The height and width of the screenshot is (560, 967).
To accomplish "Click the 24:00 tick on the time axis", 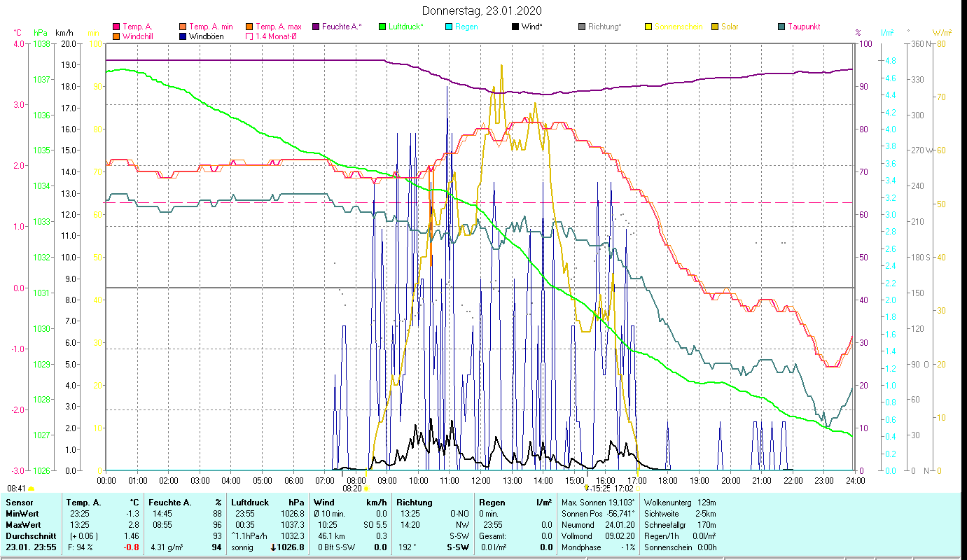I will click(856, 480).
